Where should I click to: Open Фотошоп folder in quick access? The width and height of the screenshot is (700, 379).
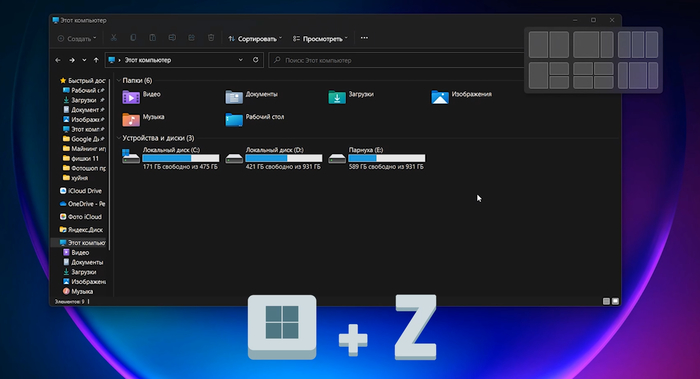tap(84, 168)
